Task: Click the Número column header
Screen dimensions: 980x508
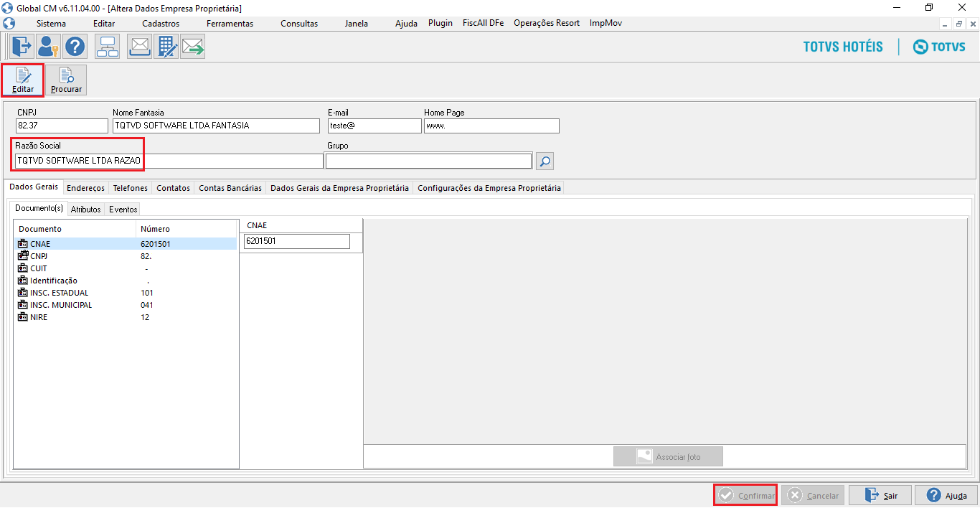Action: pos(187,229)
